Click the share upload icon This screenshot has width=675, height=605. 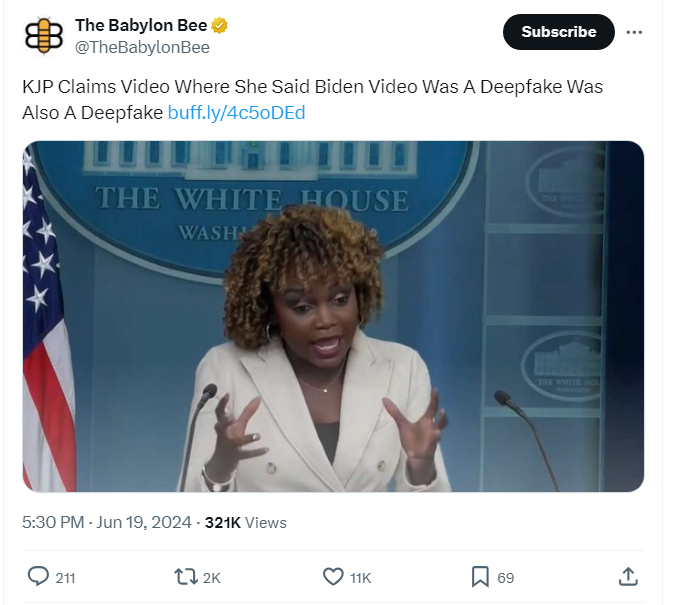[628, 576]
